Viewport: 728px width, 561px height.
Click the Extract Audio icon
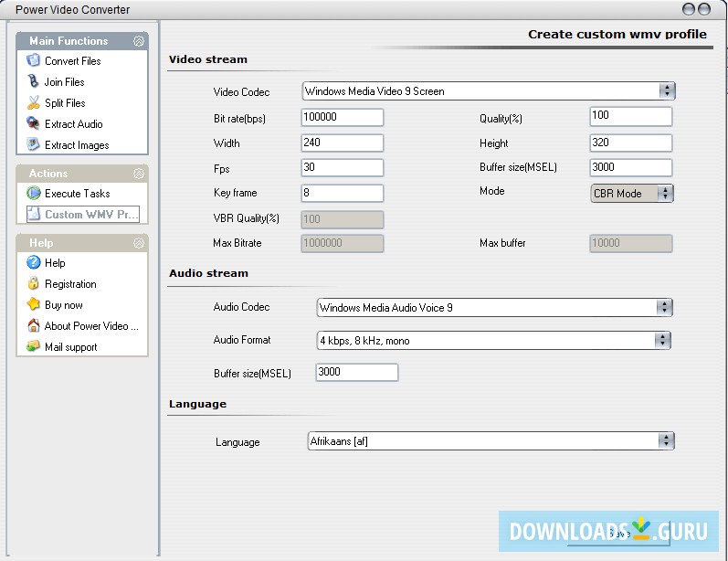[34, 123]
